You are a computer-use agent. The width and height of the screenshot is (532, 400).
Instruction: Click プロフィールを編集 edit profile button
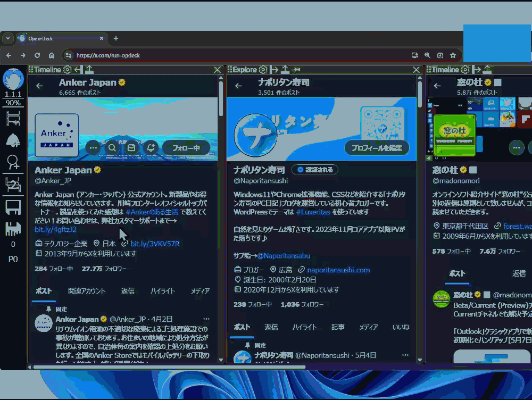tap(377, 148)
